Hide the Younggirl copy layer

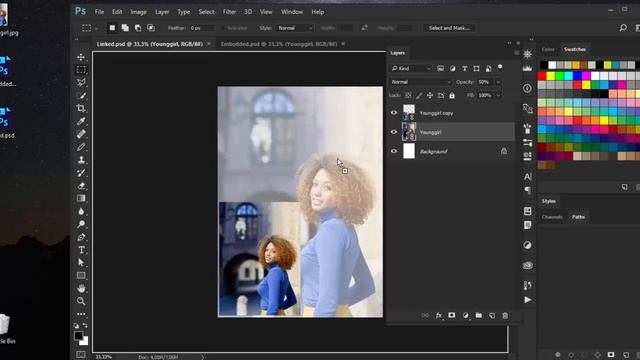(x=394, y=113)
